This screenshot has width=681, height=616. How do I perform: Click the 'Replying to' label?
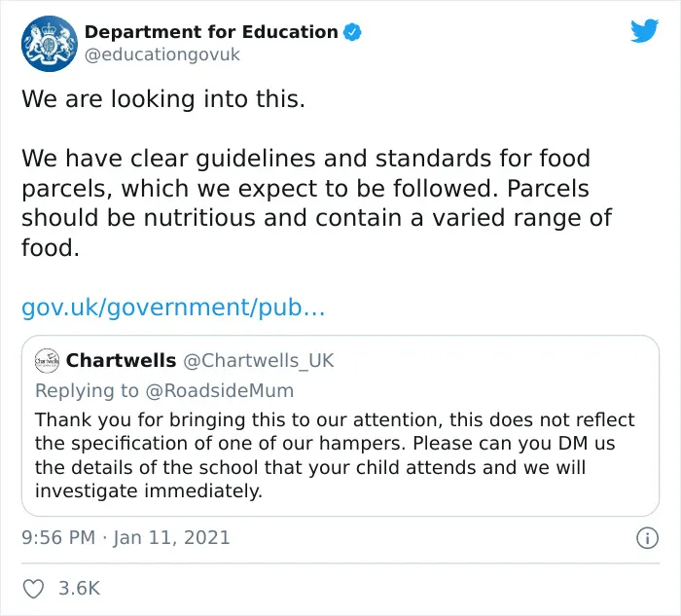pos(87,390)
